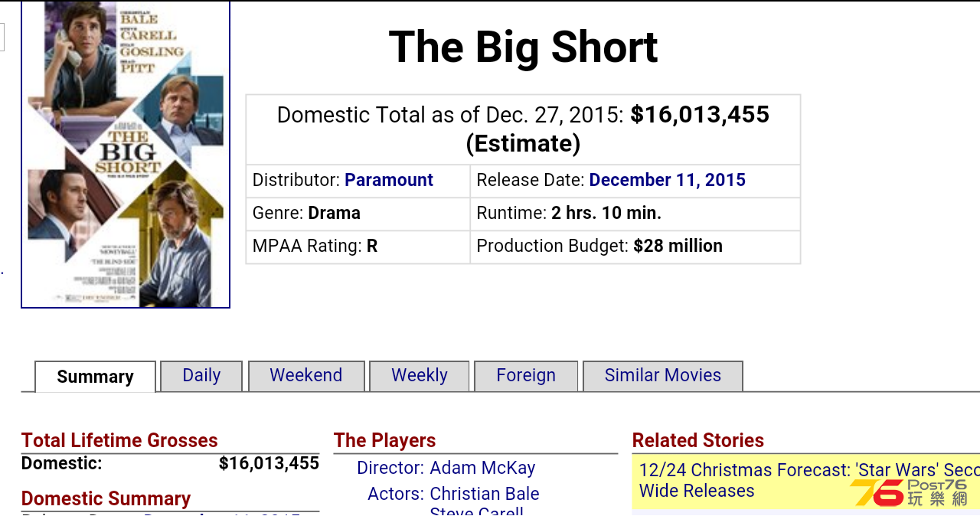Open The Big Short movie poster
Image resolution: width=980 pixels, height=516 pixels.
point(126,154)
